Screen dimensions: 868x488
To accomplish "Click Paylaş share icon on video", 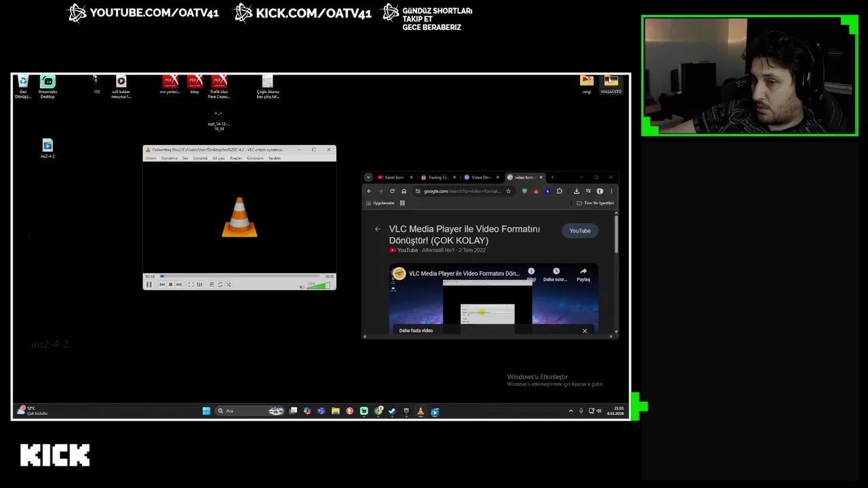I will (x=583, y=274).
